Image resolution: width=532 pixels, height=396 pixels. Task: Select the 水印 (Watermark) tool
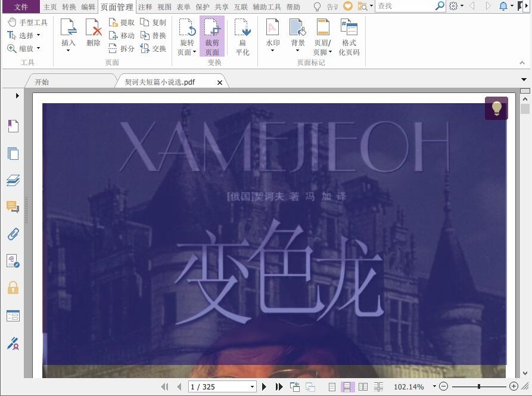coord(272,35)
